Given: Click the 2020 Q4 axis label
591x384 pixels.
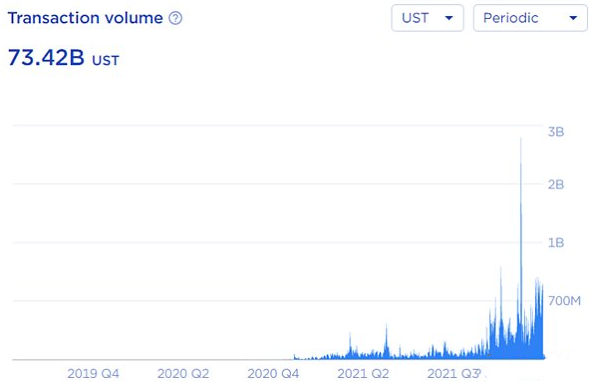Looking at the screenshot, I should [273, 373].
